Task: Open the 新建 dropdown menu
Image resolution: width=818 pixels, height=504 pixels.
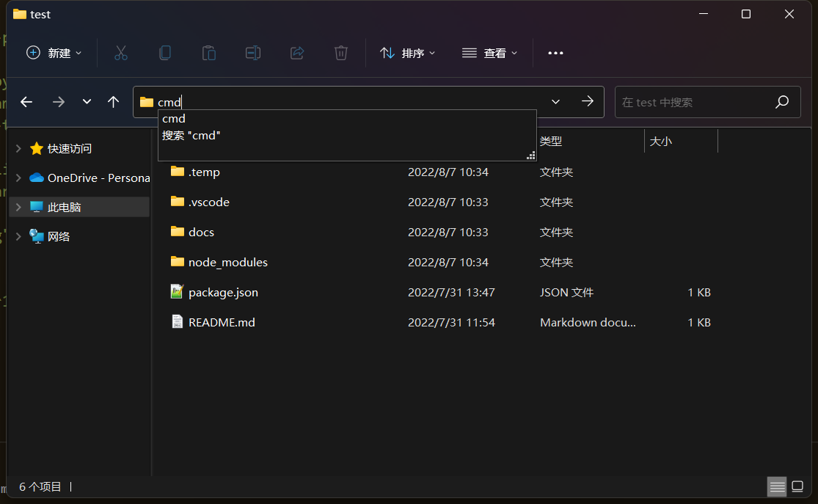Action: point(54,53)
